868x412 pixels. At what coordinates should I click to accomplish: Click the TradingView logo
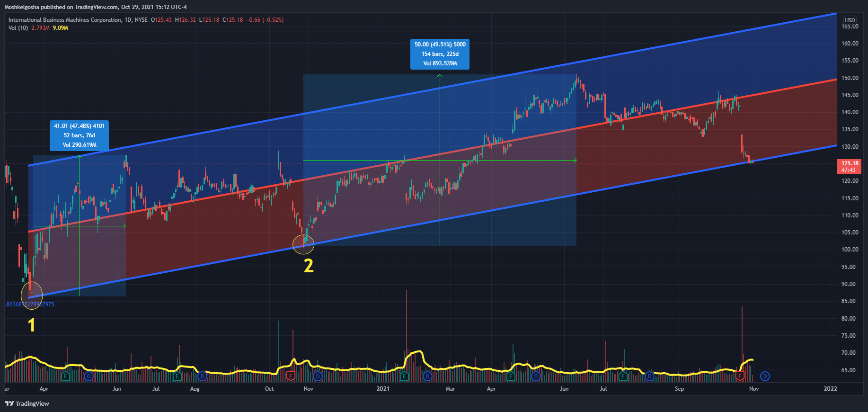[x=27, y=403]
